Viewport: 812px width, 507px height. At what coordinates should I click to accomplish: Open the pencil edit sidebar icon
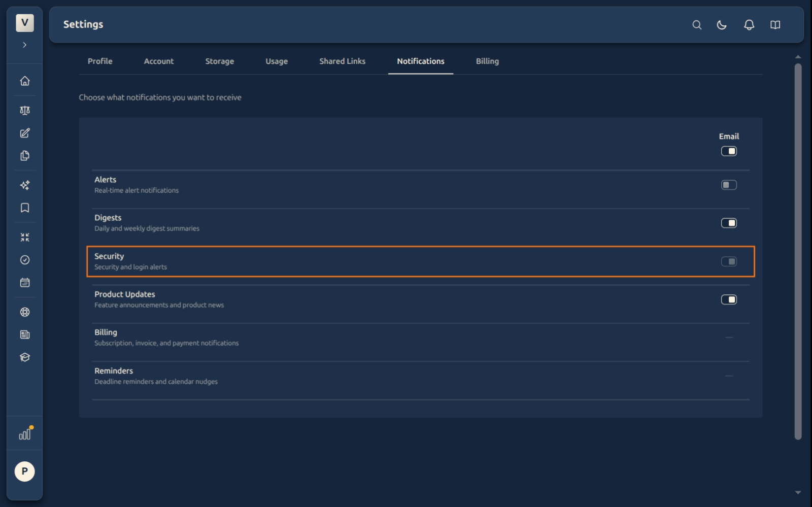(24, 133)
